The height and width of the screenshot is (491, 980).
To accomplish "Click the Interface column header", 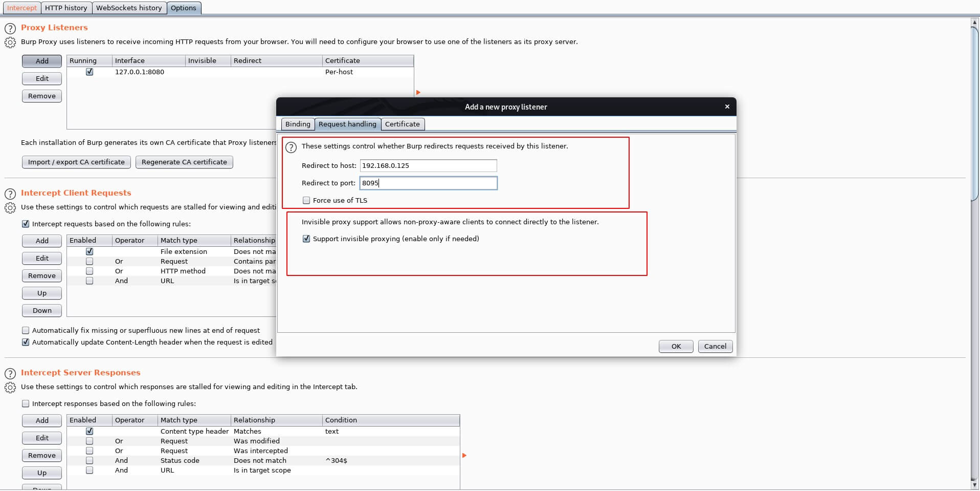I will point(148,60).
